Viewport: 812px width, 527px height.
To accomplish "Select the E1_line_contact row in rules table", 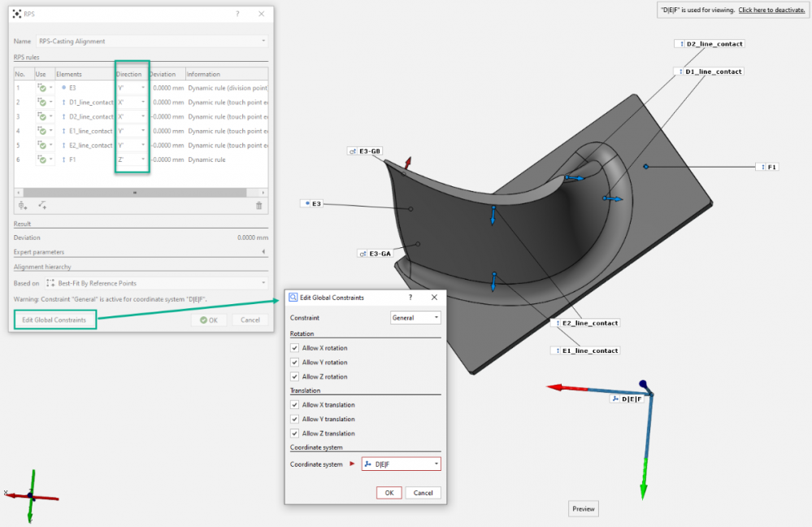I will coord(89,131).
